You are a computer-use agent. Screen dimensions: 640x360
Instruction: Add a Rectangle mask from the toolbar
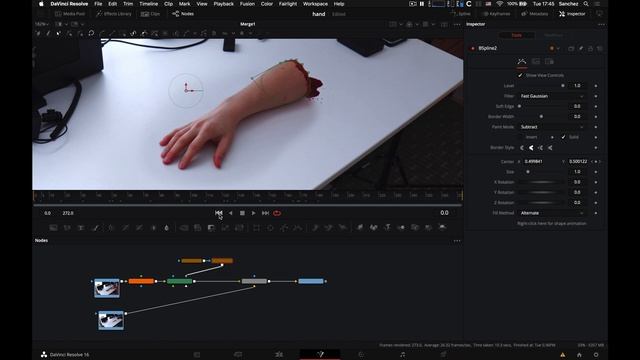pyautogui.click(x=256, y=227)
